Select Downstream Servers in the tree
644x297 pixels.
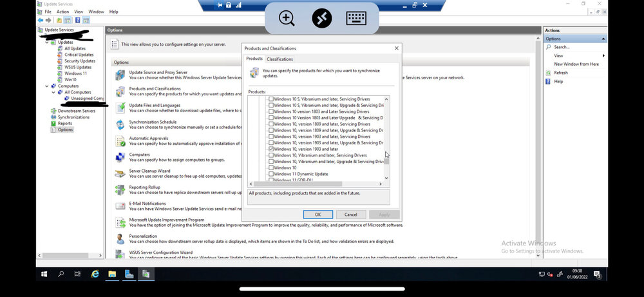pyautogui.click(x=77, y=111)
